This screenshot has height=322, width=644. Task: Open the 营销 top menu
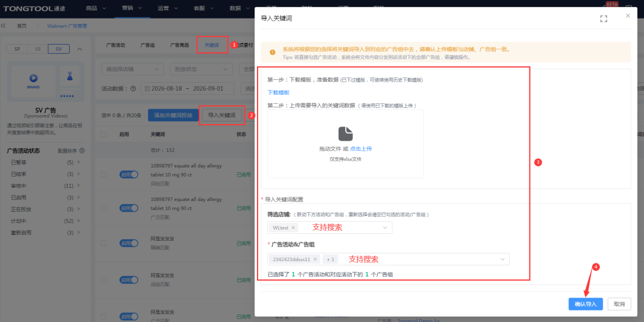point(132,8)
